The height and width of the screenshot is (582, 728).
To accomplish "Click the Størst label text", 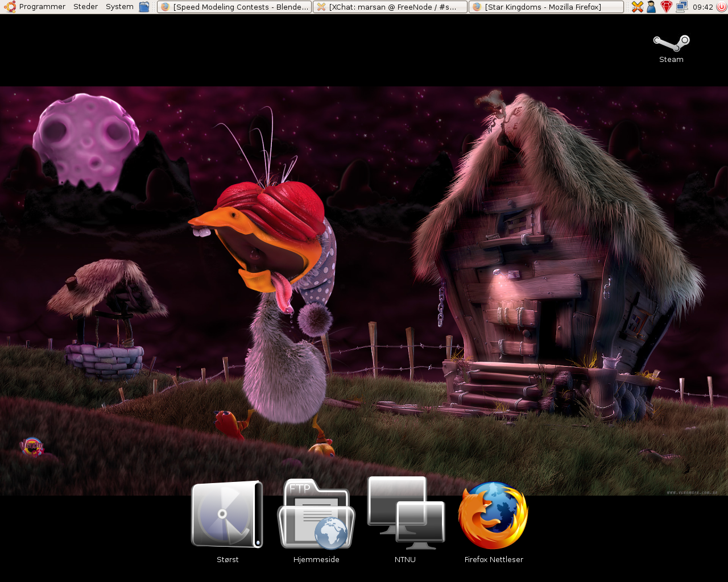I will coord(227,560).
